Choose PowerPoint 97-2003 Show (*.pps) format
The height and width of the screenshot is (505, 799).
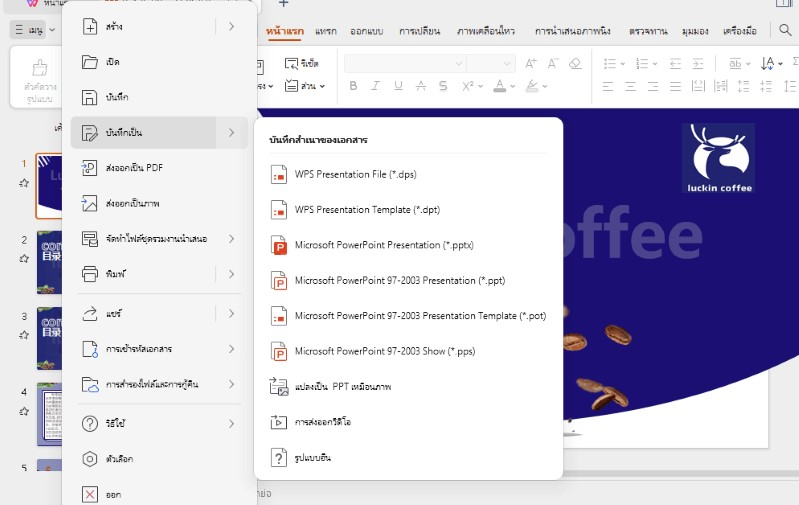click(x=409, y=352)
